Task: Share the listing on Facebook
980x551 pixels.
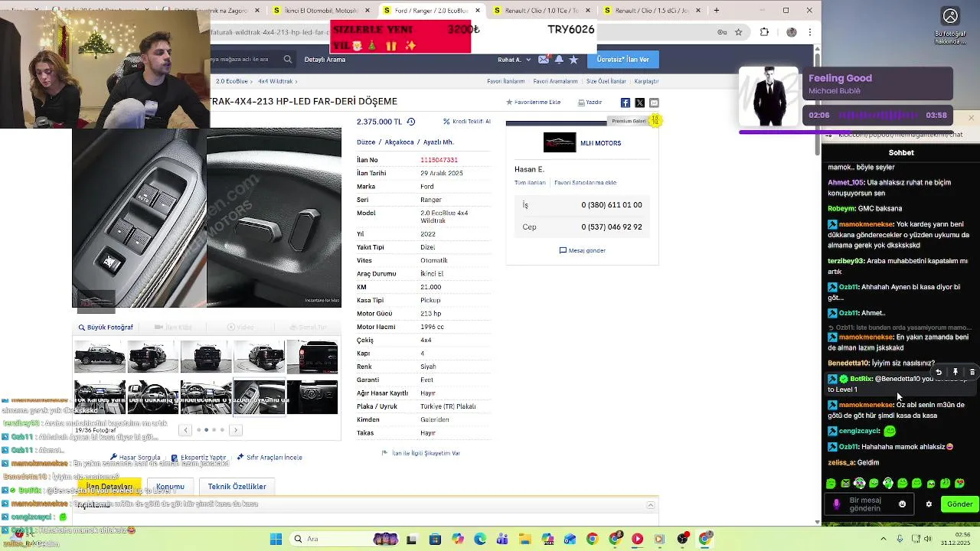Action: point(626,103)
